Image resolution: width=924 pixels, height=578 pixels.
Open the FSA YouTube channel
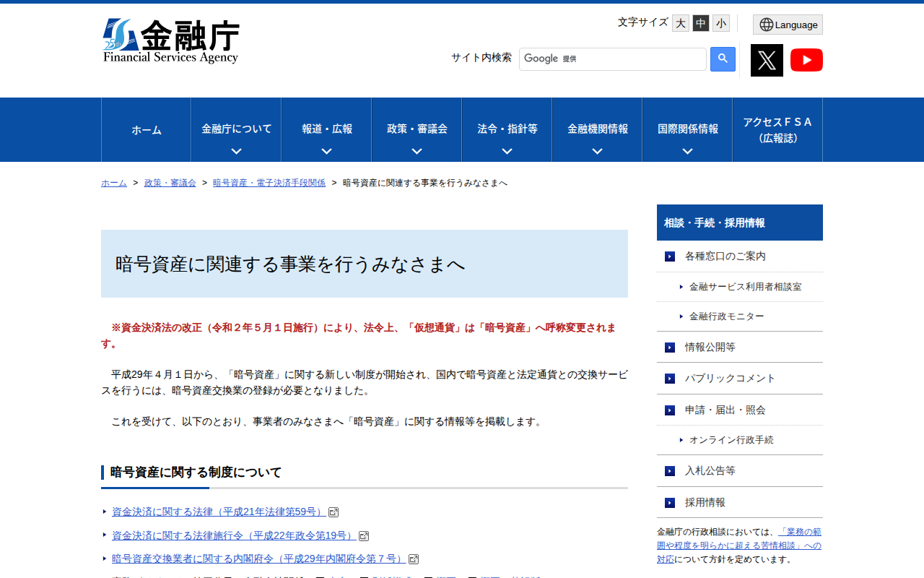(806, 60)
